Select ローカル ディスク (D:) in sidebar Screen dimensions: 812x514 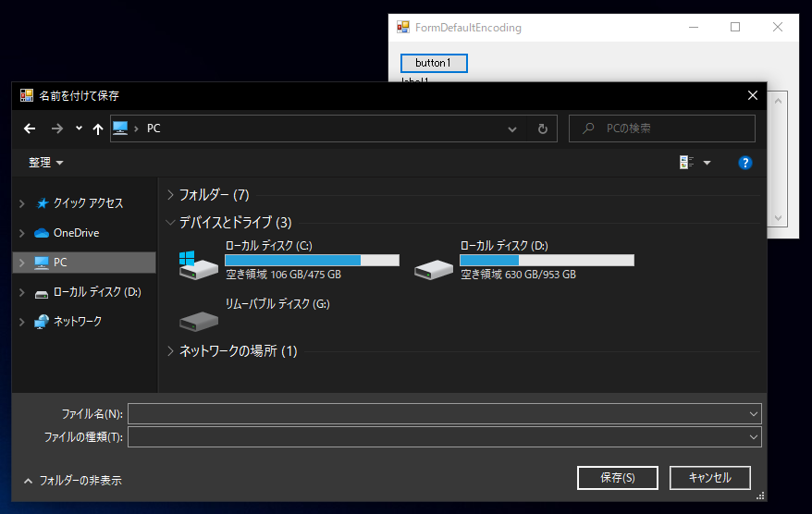click(97, 292)
